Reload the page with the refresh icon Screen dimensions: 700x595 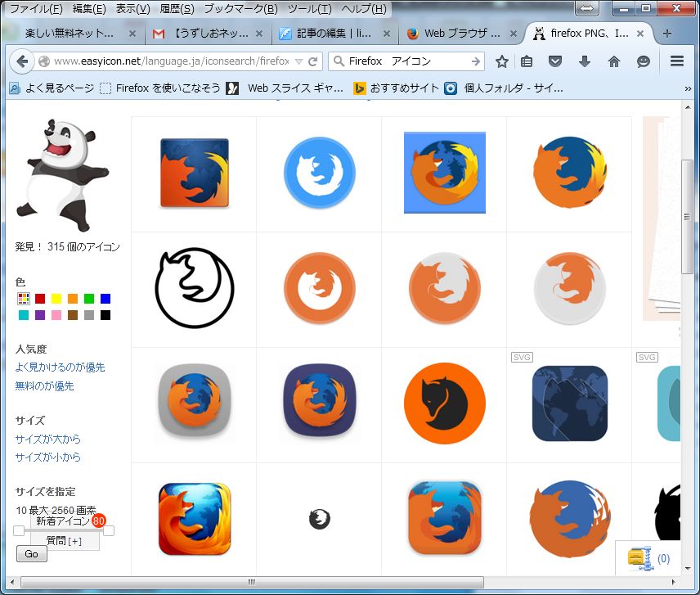point(313,61)
